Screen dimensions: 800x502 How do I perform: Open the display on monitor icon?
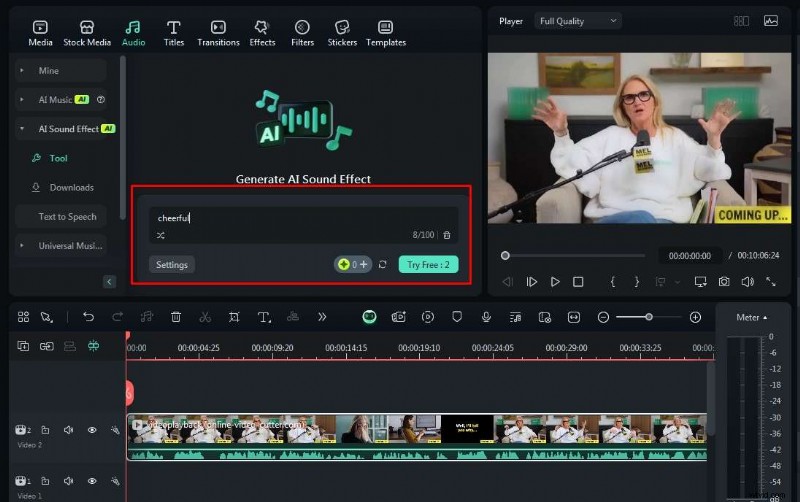tap(701, 282)
